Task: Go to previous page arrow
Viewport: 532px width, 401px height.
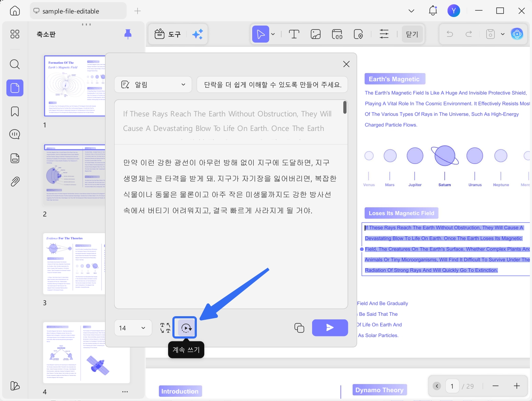Action: (437, 386)
